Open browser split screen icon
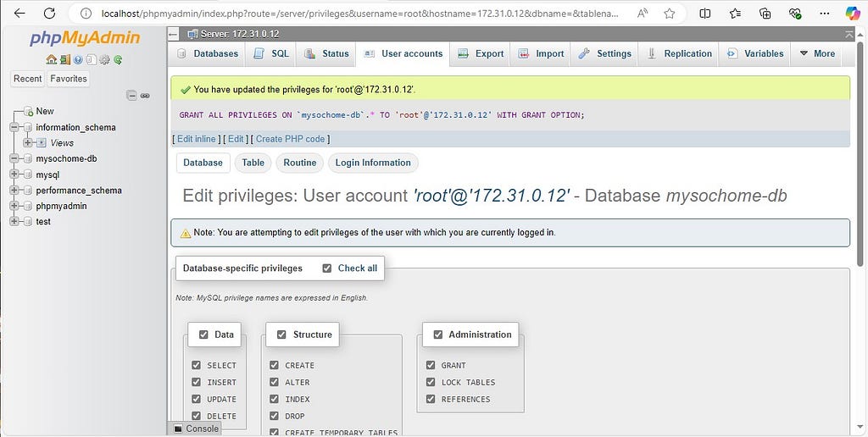Screen dimensions: 868x437 704,14
